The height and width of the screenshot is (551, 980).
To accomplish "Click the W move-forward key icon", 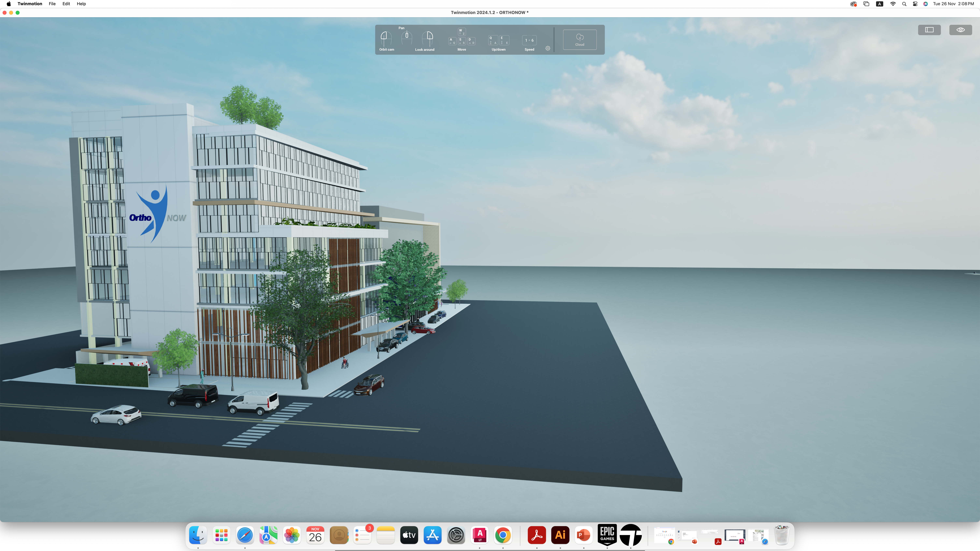I will 461,32.
